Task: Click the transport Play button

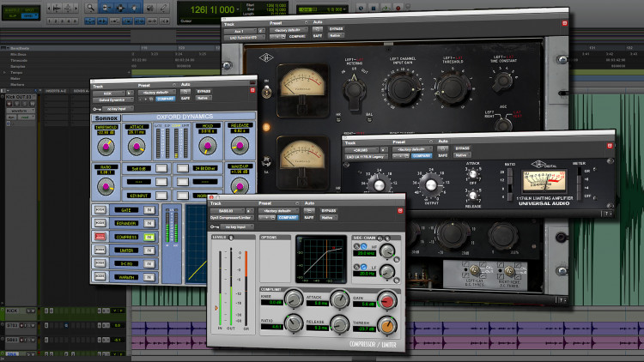Action: tap(386, 8)
